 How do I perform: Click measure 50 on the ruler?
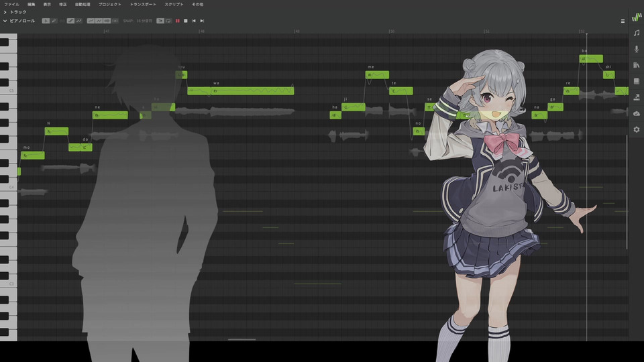point(392,32)
